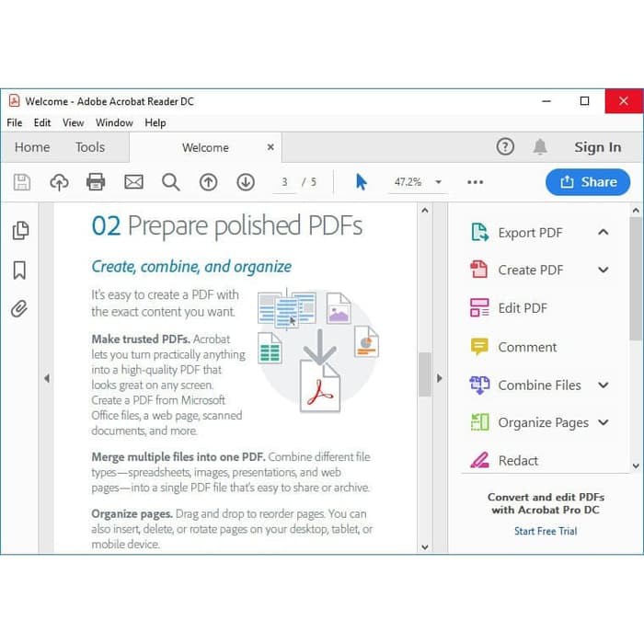Viewport: 644px width, 644px height.
Task: Print the document with printer icon
Action: pos(96,182)
